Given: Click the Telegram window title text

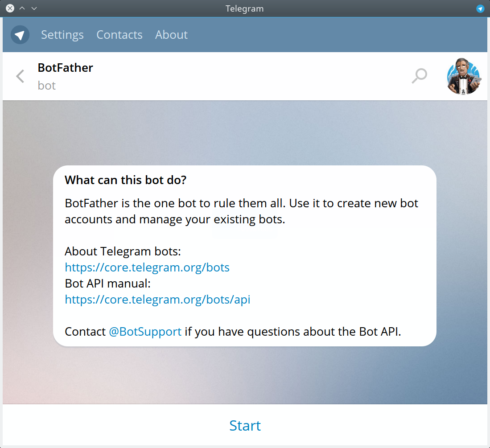Looking at the screenshot, I should [245, 9].
